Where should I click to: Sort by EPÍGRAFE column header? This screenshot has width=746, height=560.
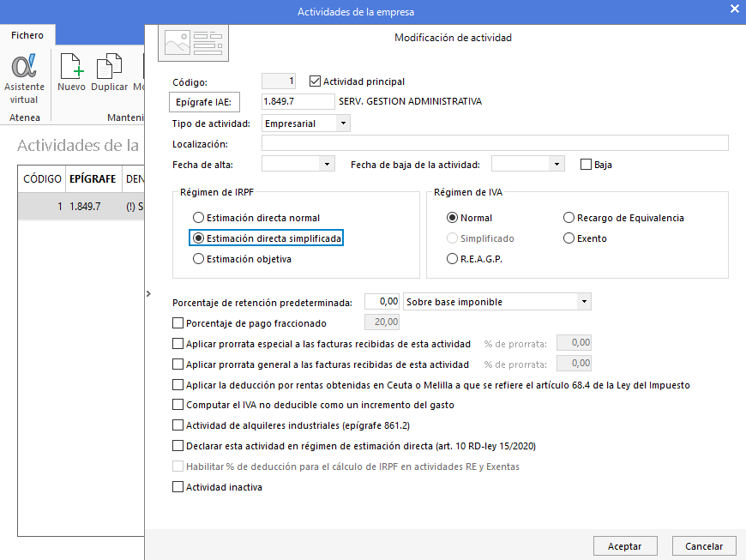(x=93, y=179)
